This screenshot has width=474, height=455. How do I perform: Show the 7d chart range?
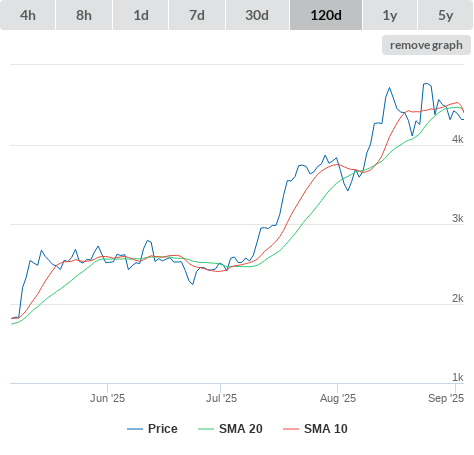[x=197, y=15]
